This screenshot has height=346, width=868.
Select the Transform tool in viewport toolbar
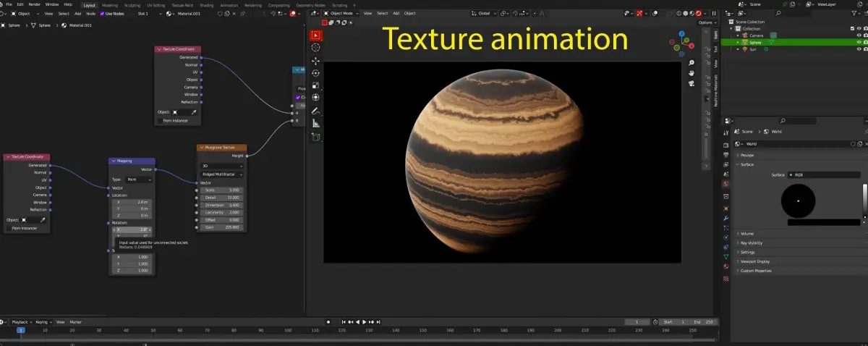[x=316, y=97]
